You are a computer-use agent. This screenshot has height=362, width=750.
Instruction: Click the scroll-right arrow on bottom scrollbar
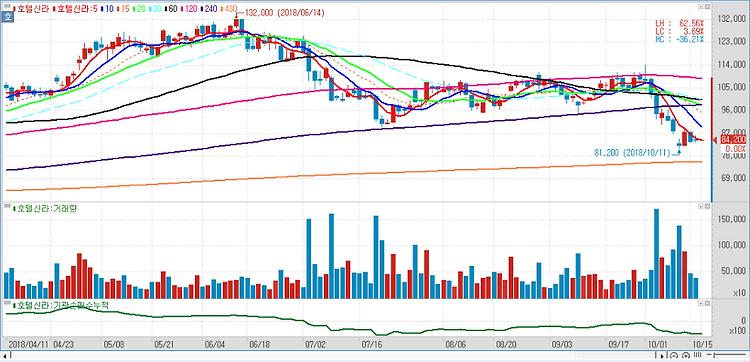[x=662, y=356]
